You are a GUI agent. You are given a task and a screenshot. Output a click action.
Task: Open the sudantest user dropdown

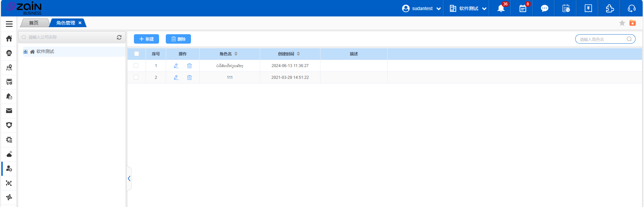point(422,8)
